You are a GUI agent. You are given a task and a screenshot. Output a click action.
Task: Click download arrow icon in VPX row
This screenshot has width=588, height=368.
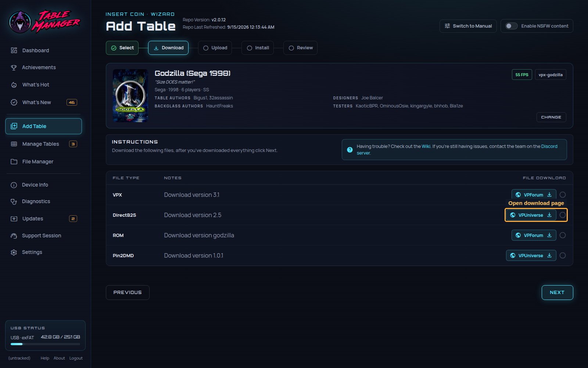click(549, 195)
